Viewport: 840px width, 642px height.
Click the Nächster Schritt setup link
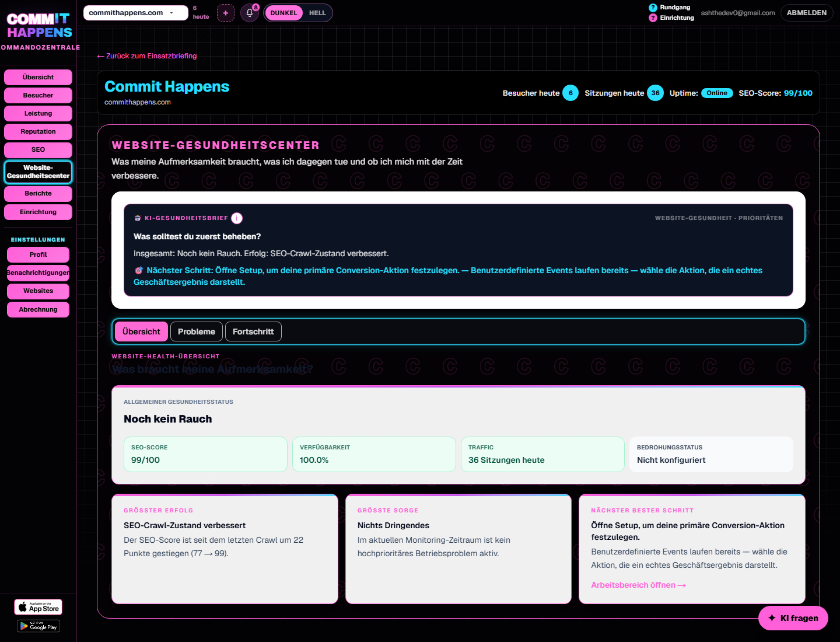pos(448,276)
